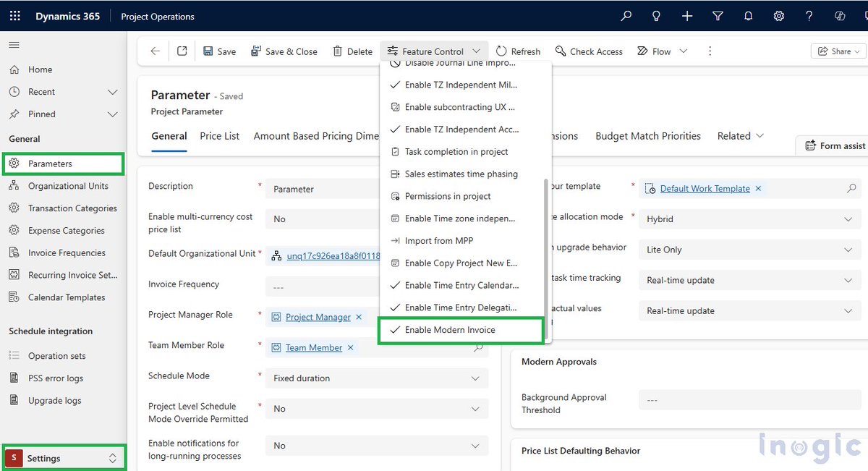Click Refresh in the command bar
868x471 pixels.
[x=519, y=51]
